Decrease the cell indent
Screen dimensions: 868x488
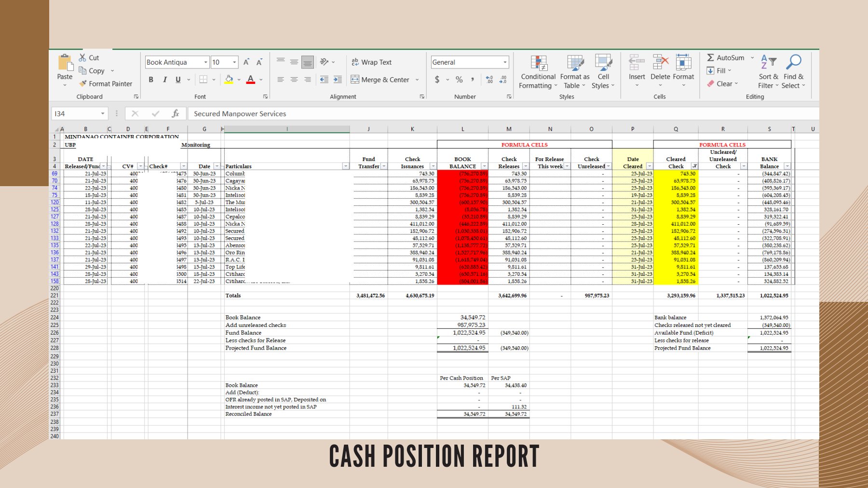pos(324,80)
